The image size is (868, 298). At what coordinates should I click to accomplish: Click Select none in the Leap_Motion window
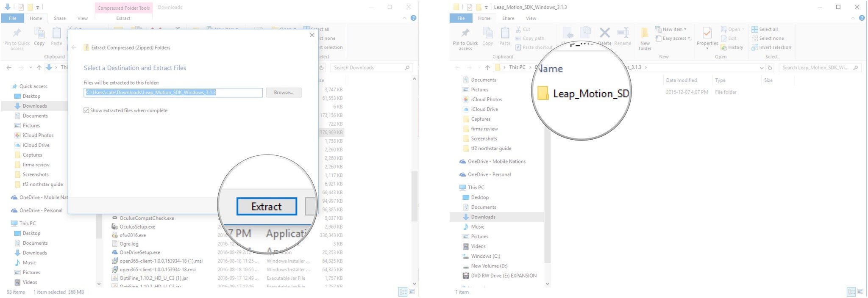(x=768, y=38)
